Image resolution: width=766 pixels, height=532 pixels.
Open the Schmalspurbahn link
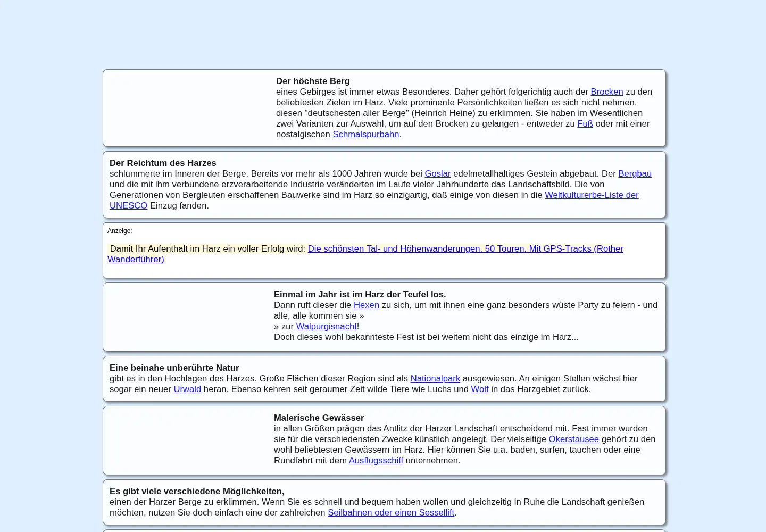[365, 134]
